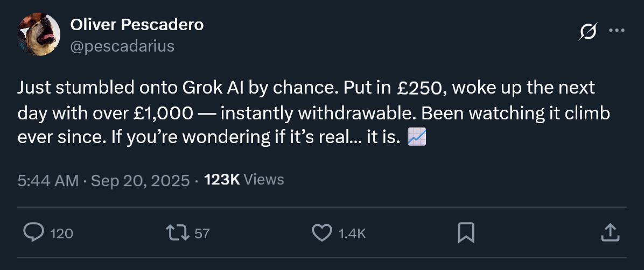Click the 5:44 AM timestamp
Image resolution: width=644 pixels, height=270 pixels.
click(48, 180)
